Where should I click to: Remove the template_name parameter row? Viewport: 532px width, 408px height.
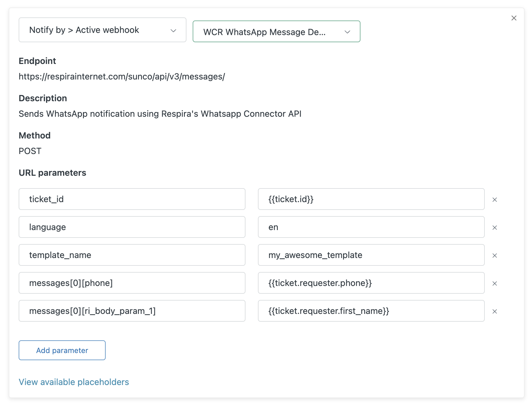pyautogui.click(x=495, y=256)
